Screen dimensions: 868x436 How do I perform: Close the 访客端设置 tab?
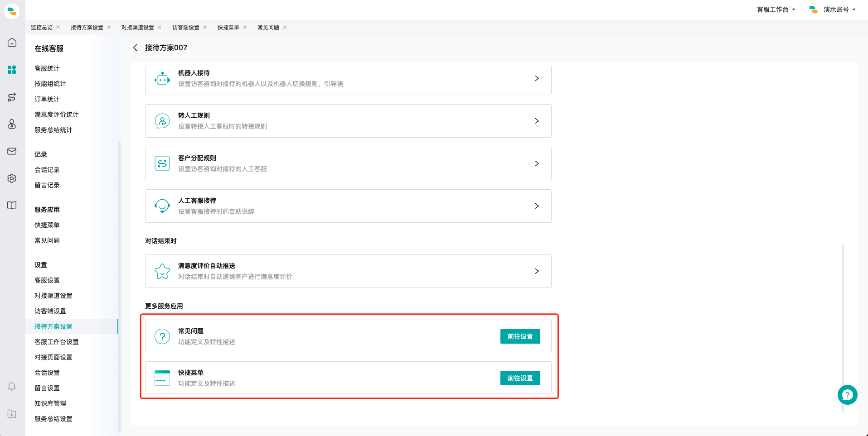[205, 27]
